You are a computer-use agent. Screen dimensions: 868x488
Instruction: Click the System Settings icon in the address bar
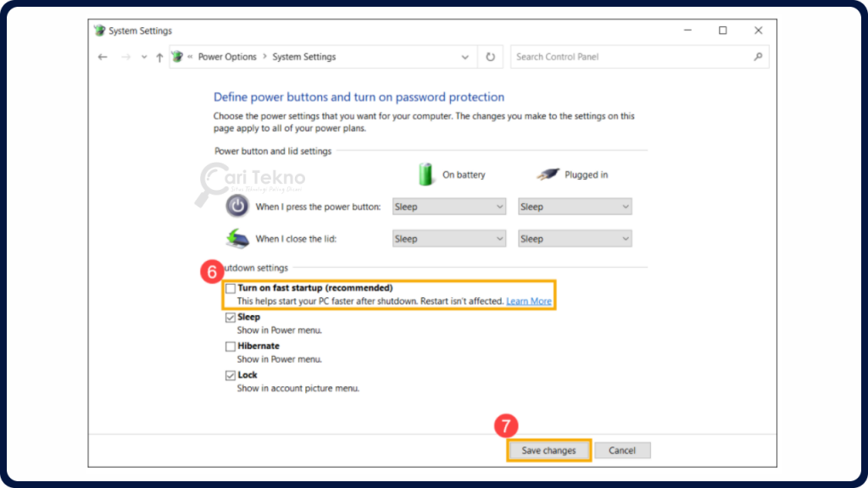(x=176, y=56)
